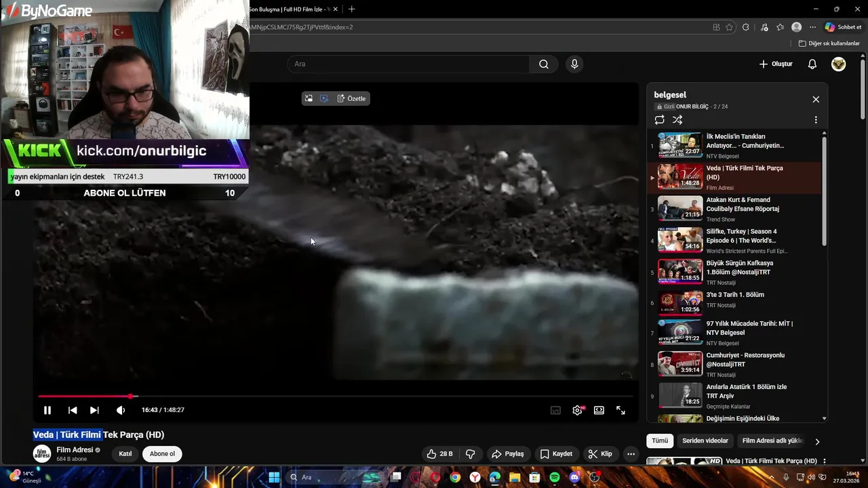
Task: Play '3'te 3 Tarih 1. Bölüm' video
Action: pos(734,302)
